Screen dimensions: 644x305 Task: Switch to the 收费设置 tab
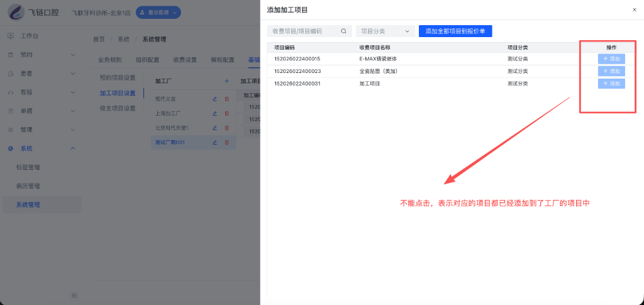pyautogui.click(x=185, y=60)
